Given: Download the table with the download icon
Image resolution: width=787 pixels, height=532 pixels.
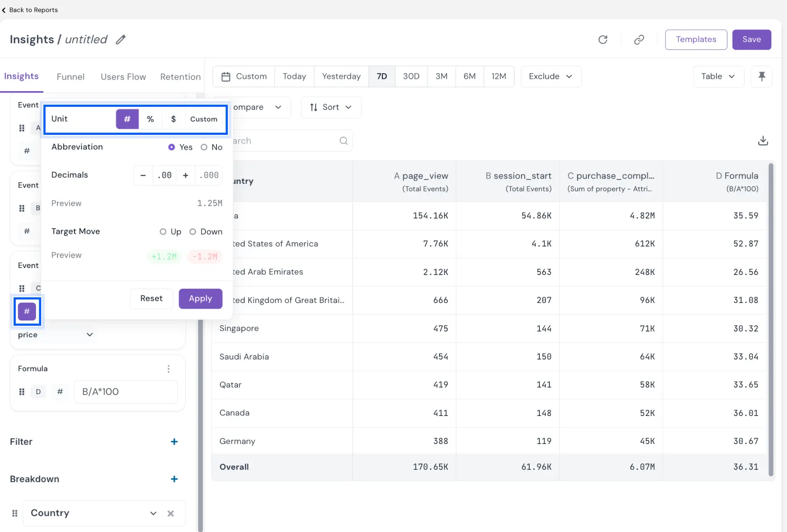Looking at the screenshot, I should (x=763, y=141).
